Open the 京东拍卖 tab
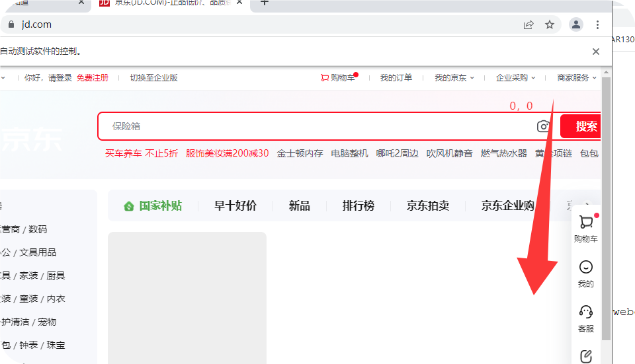Screen dimensions: 635x364 428,206
